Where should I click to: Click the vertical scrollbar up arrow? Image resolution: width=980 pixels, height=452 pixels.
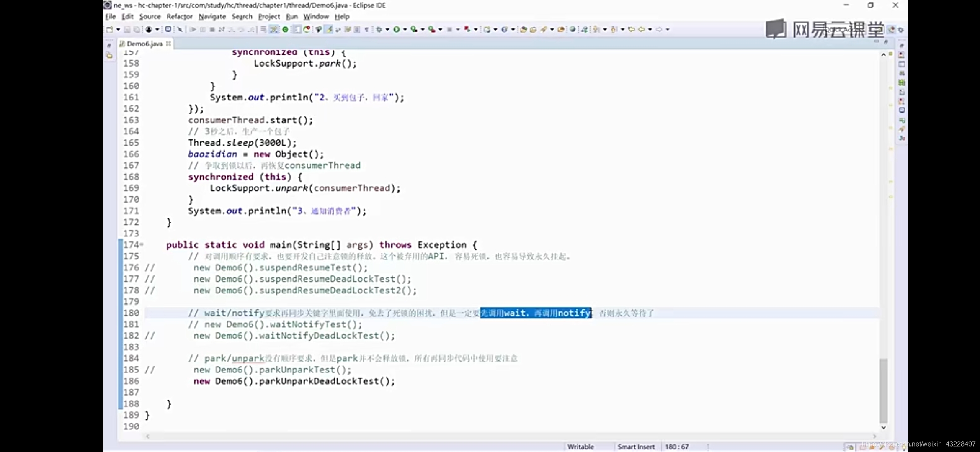pyautogui.click(x=883, y=55)
